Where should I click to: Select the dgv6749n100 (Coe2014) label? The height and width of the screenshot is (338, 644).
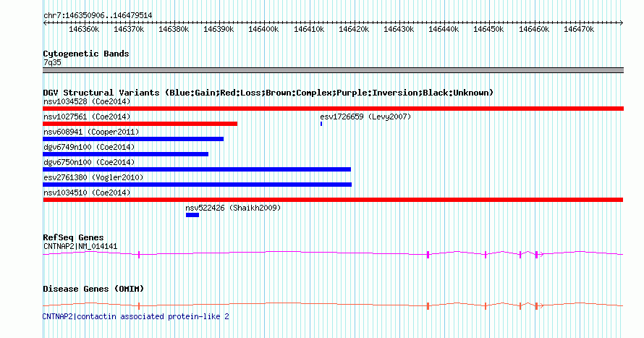(89, 148)
